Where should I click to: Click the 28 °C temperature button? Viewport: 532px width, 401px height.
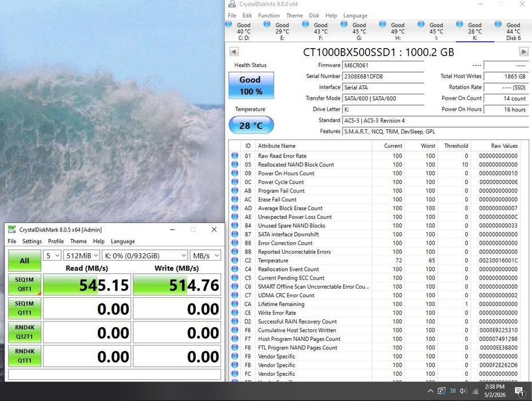[x=251, y=125]
